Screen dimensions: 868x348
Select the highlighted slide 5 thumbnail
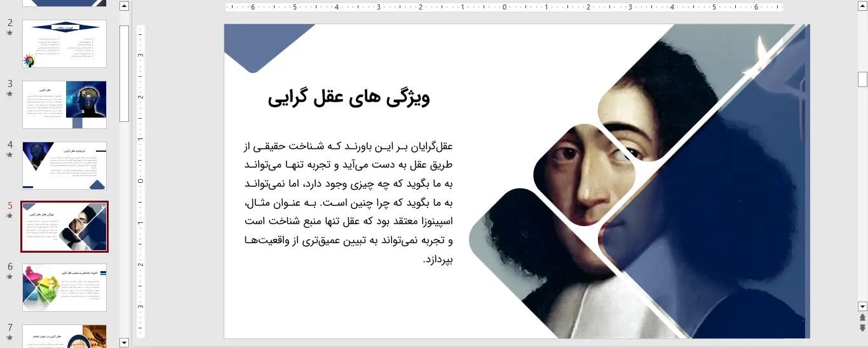click(x=64, y=227)
